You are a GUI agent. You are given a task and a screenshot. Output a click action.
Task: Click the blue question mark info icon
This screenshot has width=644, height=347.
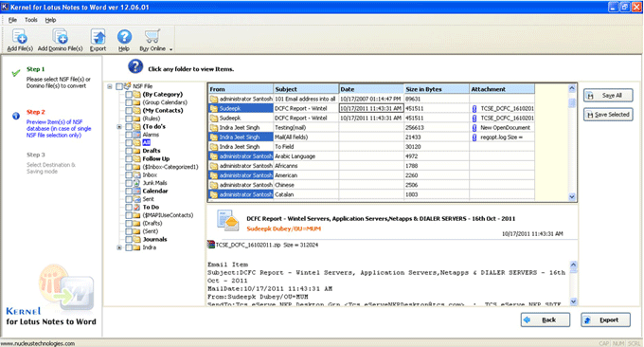pyautogui.click(x=135, y=66)
